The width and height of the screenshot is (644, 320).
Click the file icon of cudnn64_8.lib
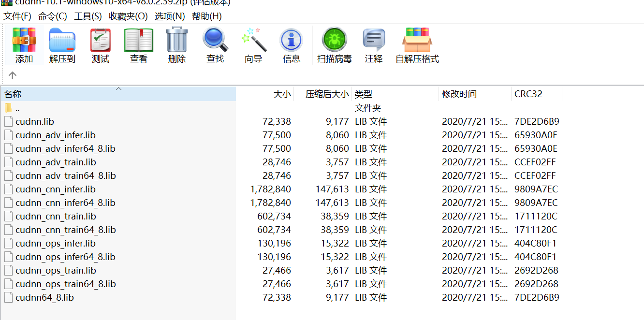8,297
